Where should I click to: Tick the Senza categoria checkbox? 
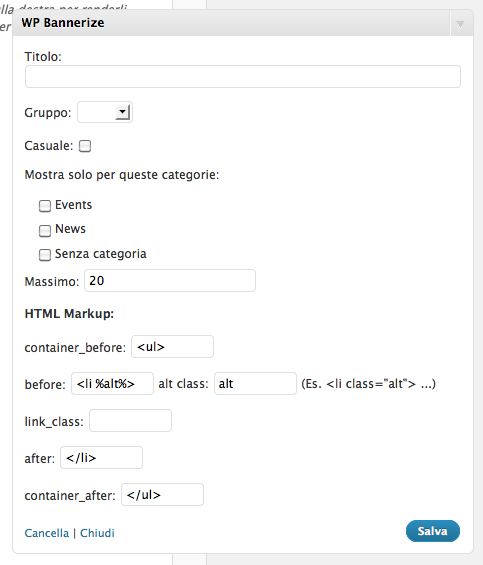coord(45,255)
